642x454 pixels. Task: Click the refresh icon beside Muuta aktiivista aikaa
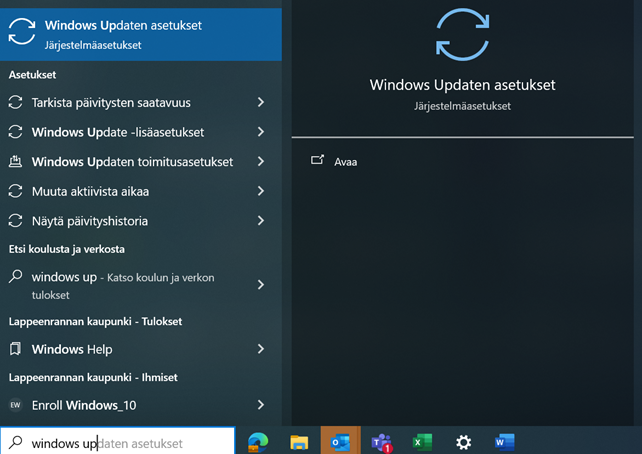pos(16,191)
